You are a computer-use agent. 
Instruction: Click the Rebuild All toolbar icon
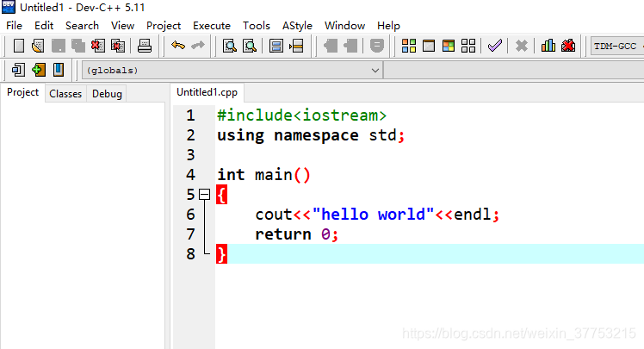[468, 46]
